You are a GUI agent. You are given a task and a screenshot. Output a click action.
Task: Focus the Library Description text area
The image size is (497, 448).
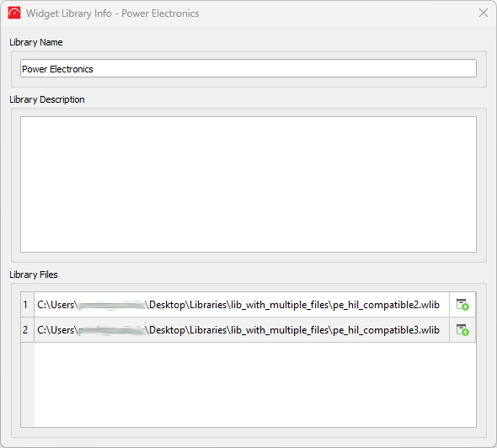[x=248, y=184]
